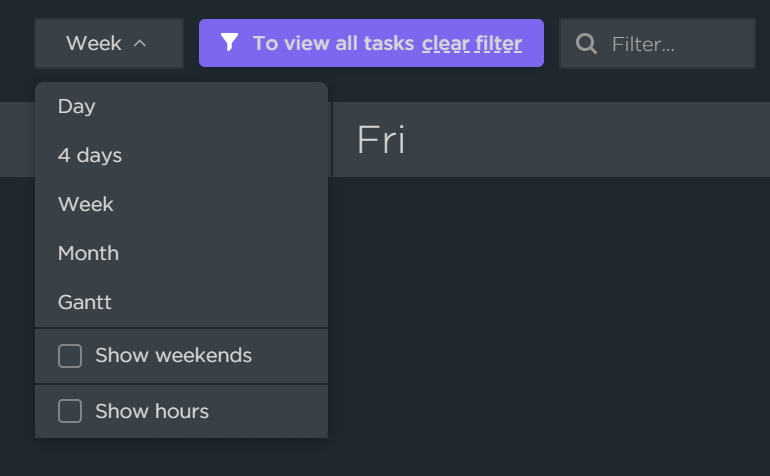
Task: Switch to Gantt view
Action: [x=85, y=302]
